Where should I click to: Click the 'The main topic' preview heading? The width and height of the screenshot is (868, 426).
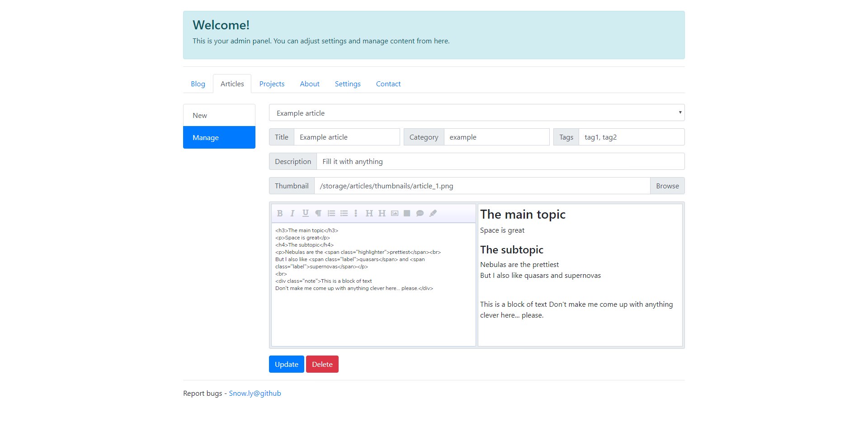(523, 214)
